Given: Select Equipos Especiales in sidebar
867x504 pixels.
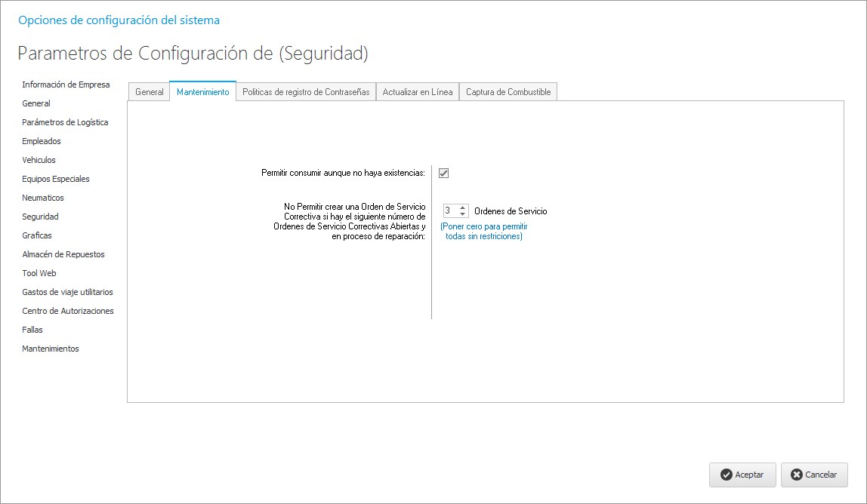Looking at the screenshot, I should pos(56,179).
